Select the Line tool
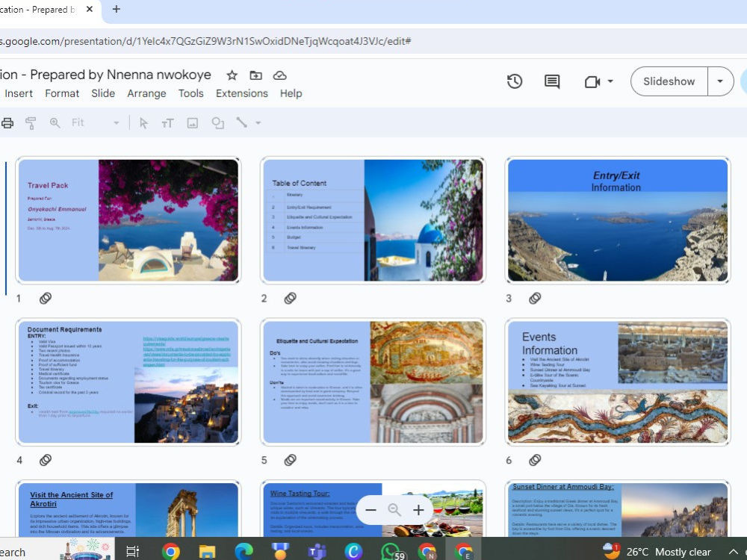 click(x=242, y=123)
